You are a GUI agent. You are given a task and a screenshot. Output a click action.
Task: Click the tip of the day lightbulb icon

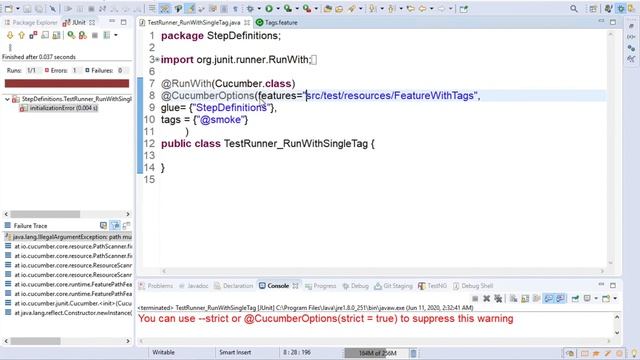633,353
